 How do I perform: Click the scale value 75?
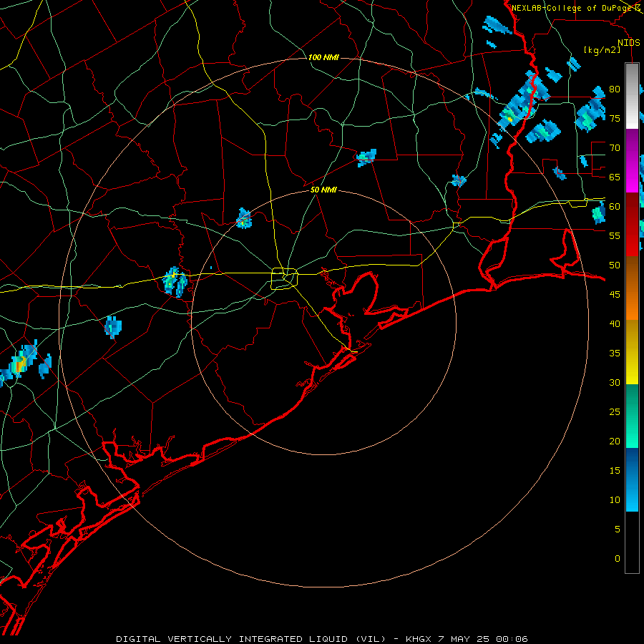615,118
